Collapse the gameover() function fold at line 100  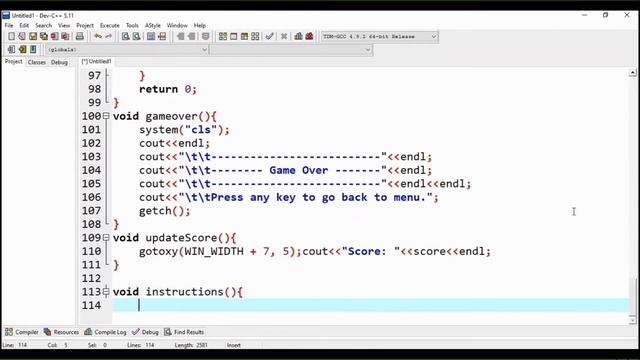point(106,116)
